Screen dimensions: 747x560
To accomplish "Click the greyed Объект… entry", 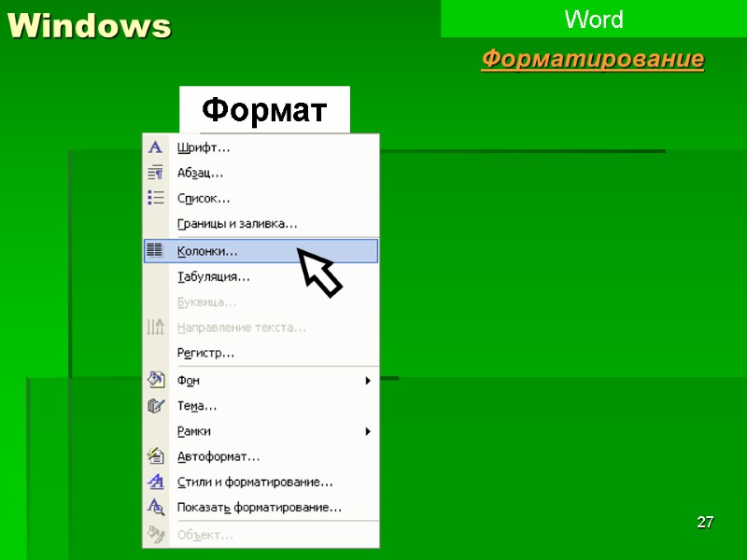I will (261, 535).
